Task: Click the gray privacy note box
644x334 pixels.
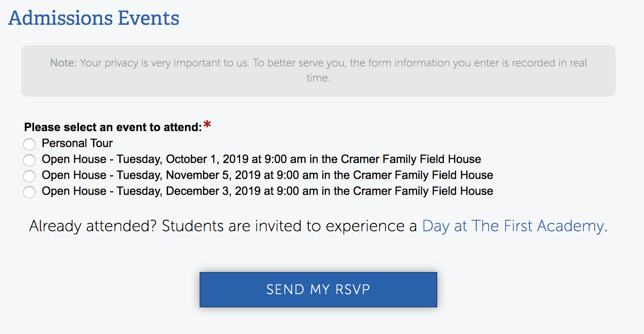Action: tap(318, 71)
